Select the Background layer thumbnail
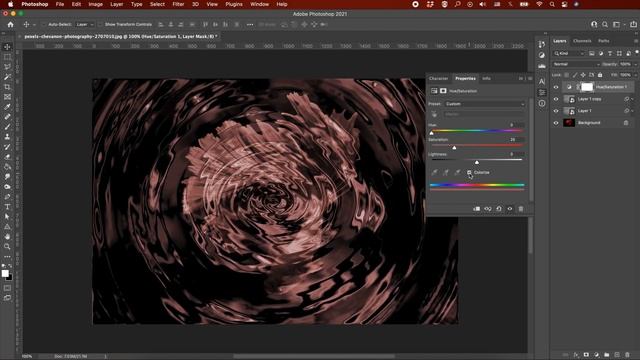 point(569,122)
